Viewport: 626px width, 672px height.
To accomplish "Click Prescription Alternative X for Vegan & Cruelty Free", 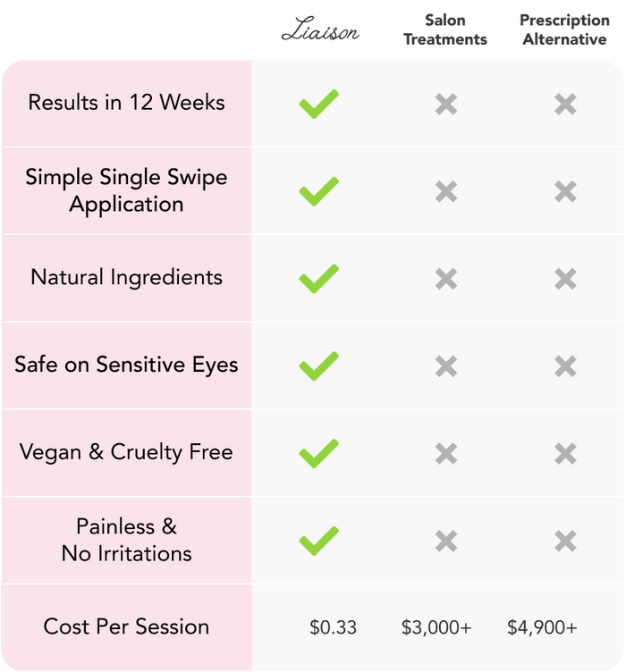I will coord(565,454).
